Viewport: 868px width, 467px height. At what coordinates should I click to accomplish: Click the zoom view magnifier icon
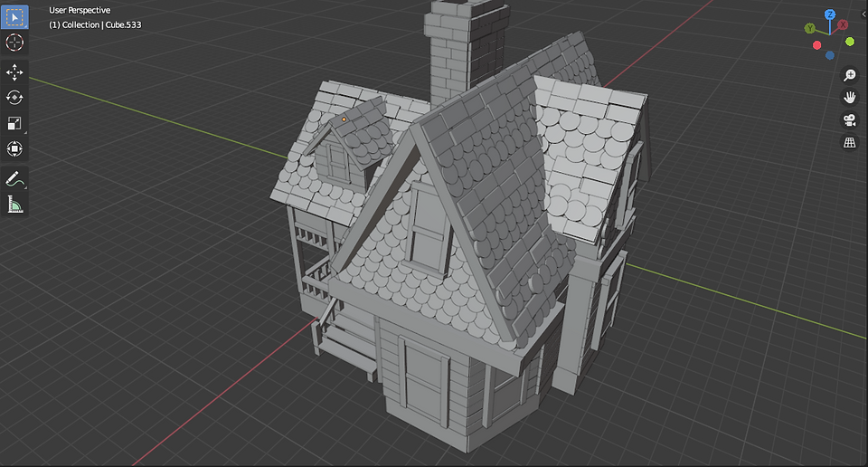pyautogui.click(x=849, y=75)
